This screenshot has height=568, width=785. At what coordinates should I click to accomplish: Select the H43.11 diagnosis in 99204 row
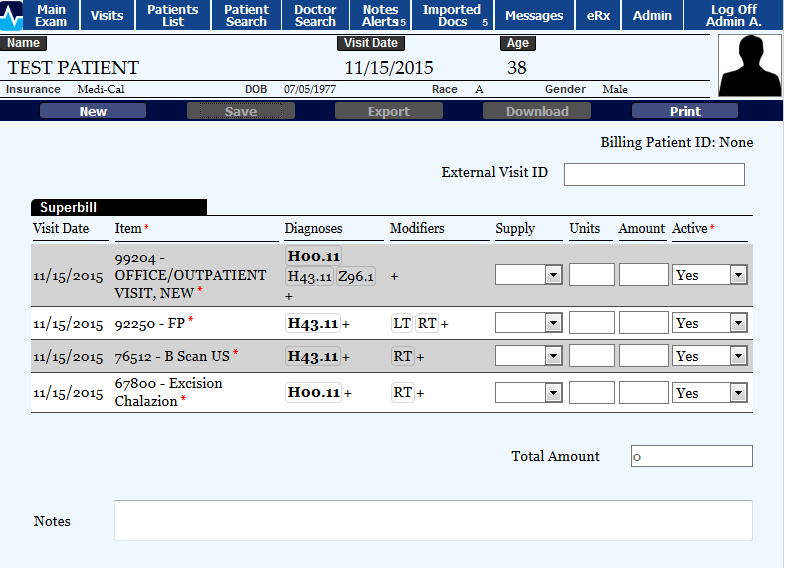pyautogui.click(x=309, y=276)
